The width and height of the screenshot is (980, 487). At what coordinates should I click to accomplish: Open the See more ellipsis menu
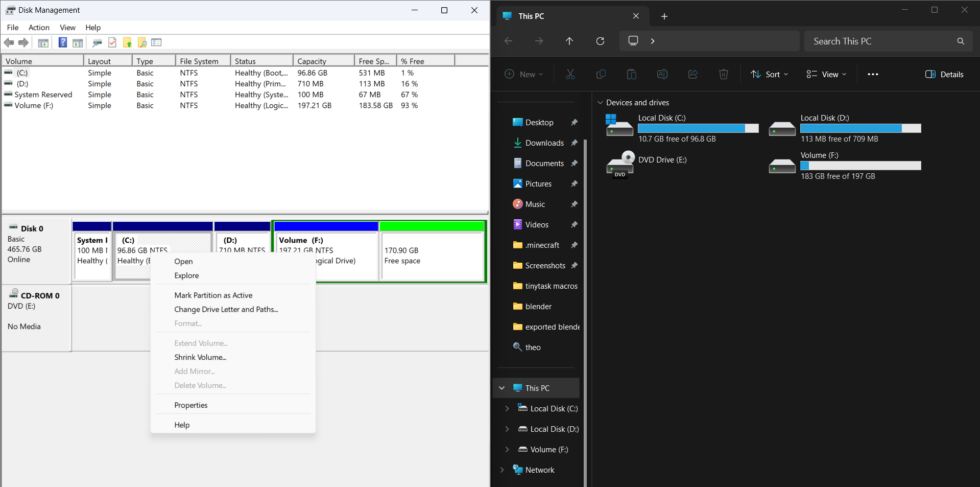(873, 74)
